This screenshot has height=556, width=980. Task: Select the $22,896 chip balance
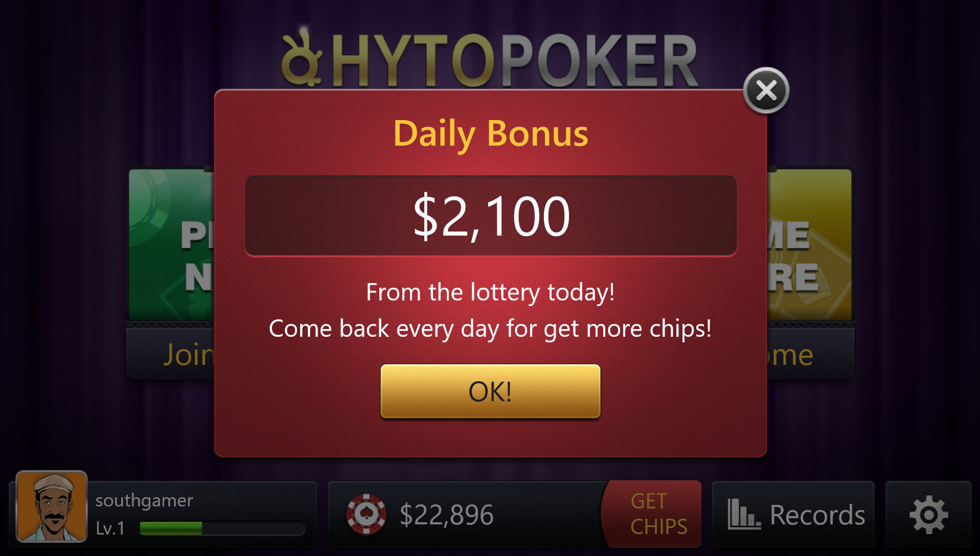pyautogui.click(x=446, y=515)
